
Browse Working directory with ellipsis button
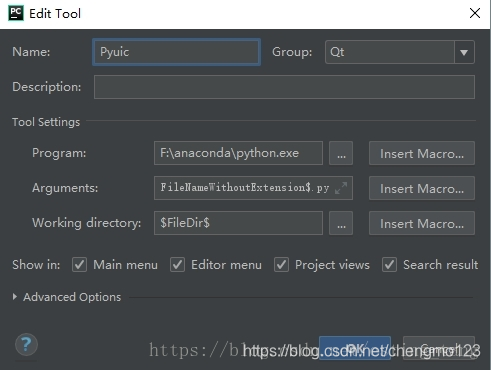[341, 223]
